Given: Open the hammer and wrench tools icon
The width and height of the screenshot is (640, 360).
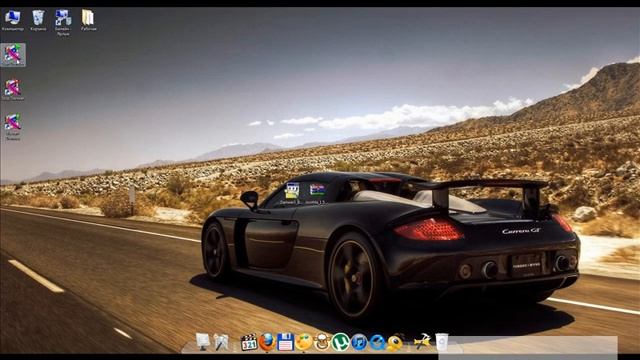Looking at the screenshot, I should (x=422, y=341).
